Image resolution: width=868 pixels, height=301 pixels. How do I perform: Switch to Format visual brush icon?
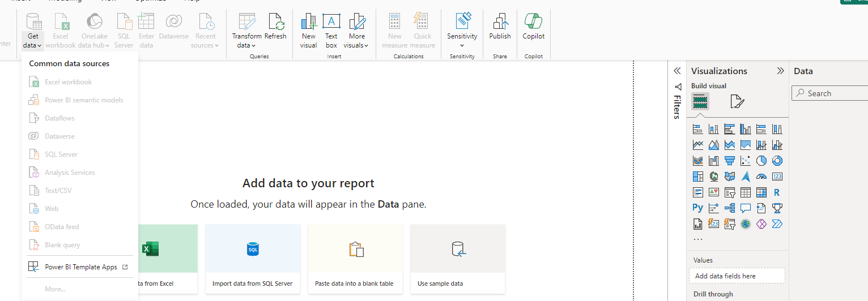[x=737, y=102]
